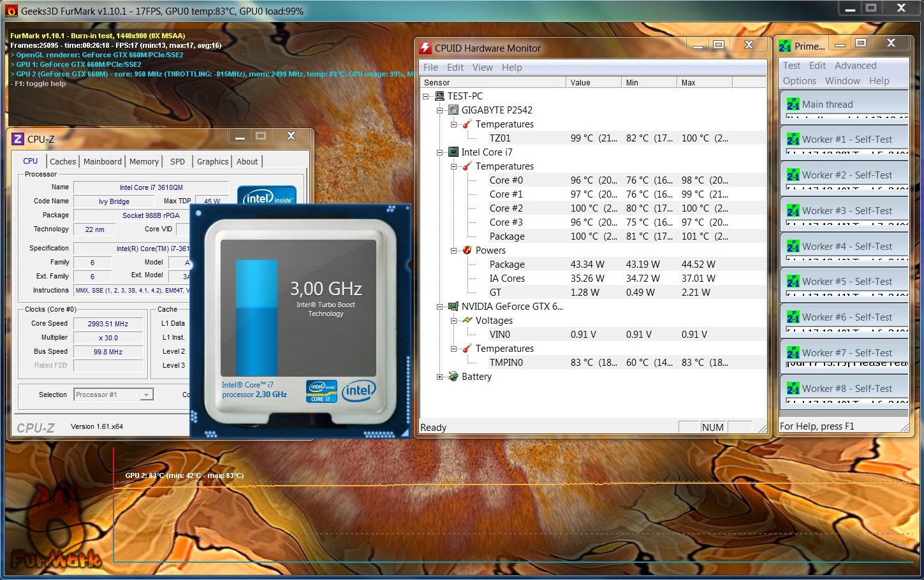924x580 pixels.
Task: Click the thermometer icon under Intel Core i7
Action: click(x=467, y=166)
